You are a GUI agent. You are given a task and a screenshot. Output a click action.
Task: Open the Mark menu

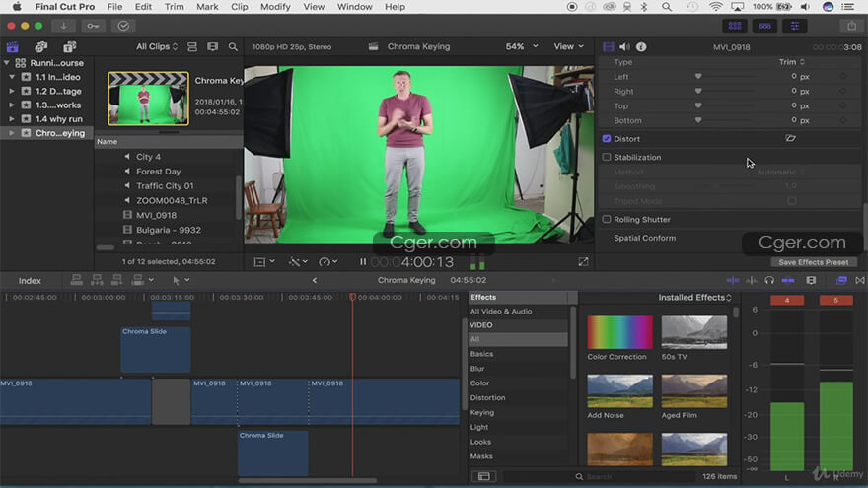pos(207,7)
